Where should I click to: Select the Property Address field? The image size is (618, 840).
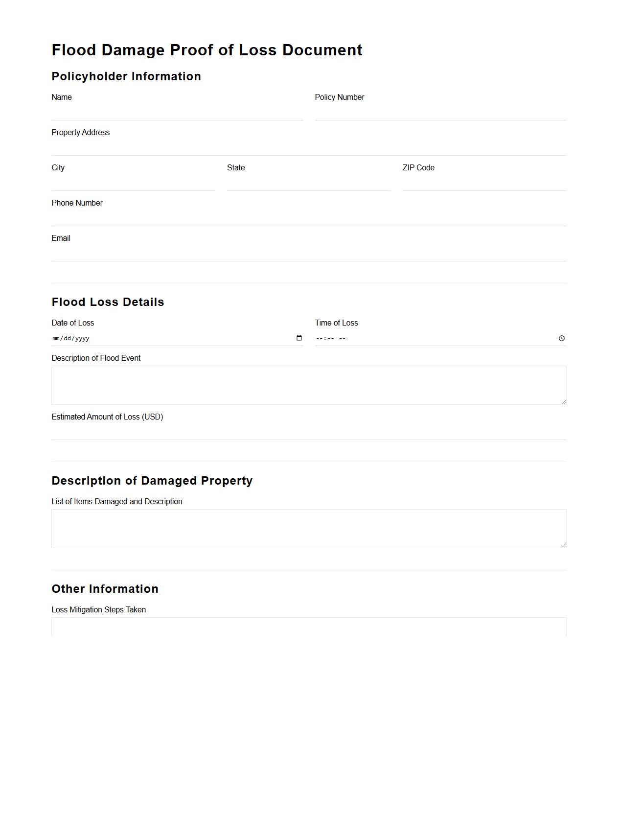pyautogui.click(x=308, y=148)
